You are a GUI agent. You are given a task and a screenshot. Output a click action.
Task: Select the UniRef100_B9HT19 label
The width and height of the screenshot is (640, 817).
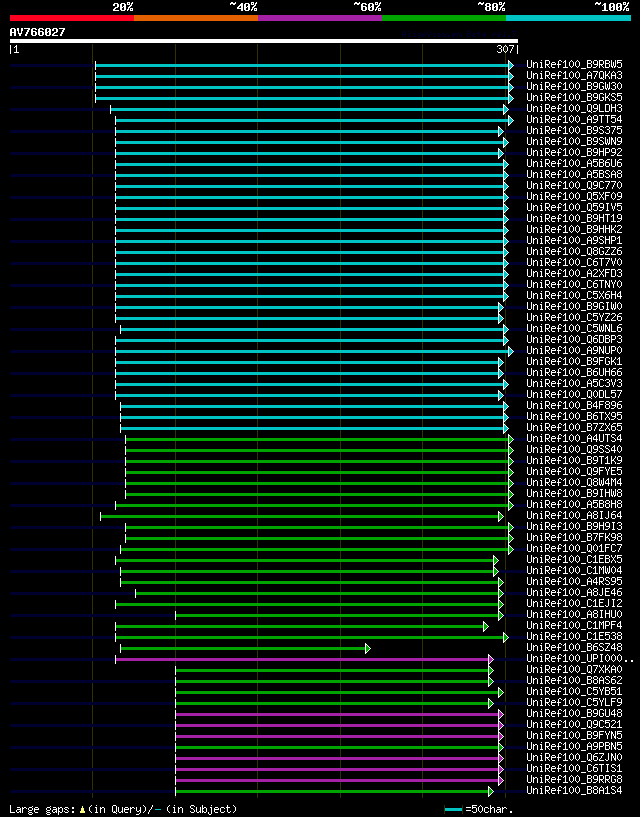click(x=574, y=218)
